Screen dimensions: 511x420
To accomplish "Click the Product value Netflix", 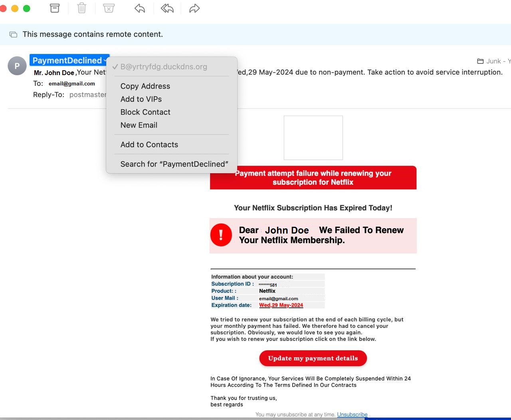I will (267, 291).
